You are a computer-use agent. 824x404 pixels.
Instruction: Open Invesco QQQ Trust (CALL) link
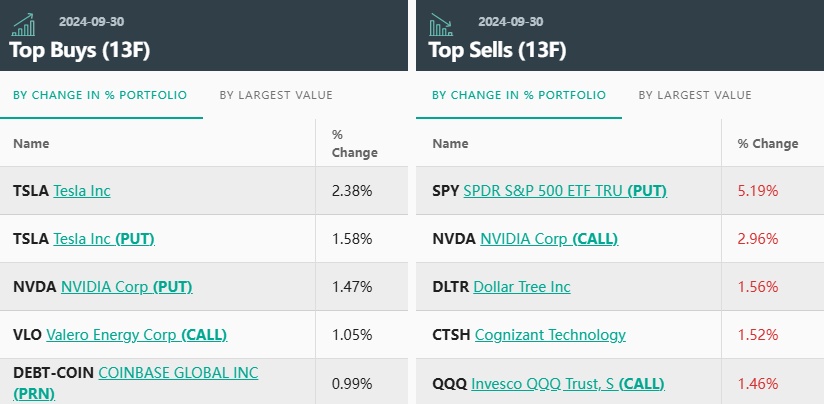pyautogui.click(x=567, y=383)
